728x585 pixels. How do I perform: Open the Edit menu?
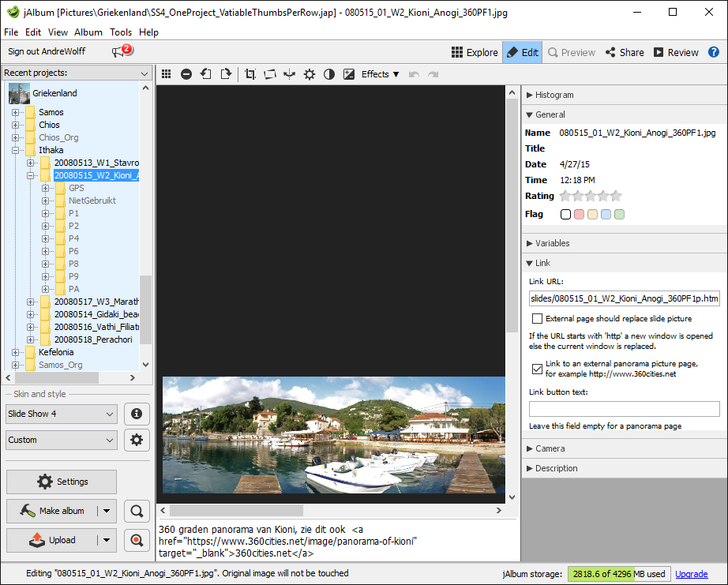click(33, 32)
